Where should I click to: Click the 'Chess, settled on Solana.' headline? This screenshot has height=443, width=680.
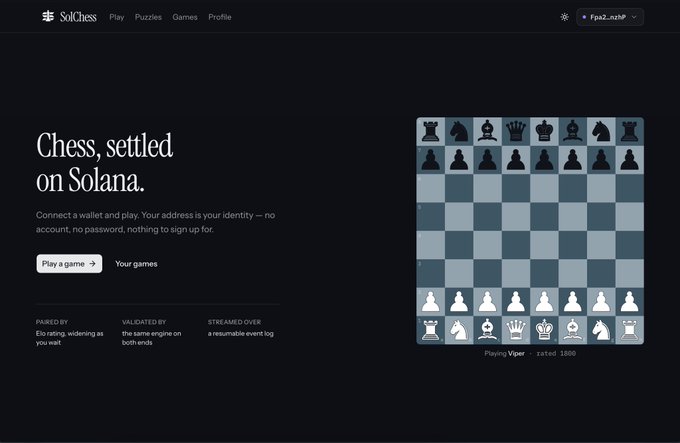(105, 163)
